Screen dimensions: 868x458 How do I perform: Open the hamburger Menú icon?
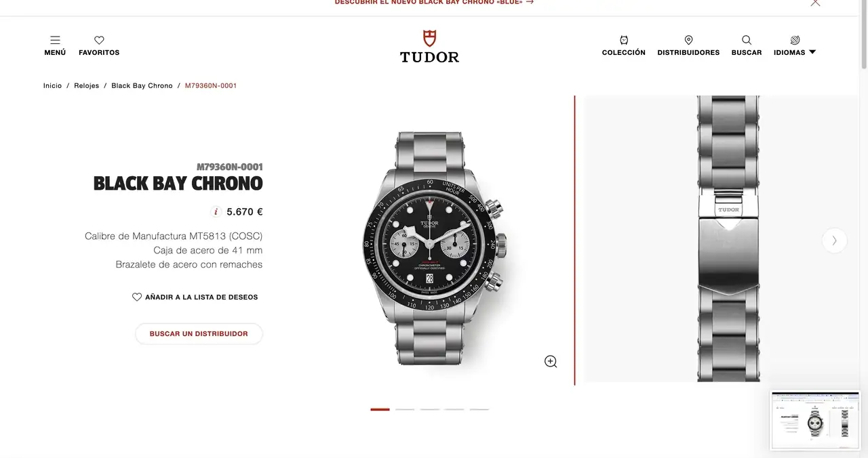55,41
